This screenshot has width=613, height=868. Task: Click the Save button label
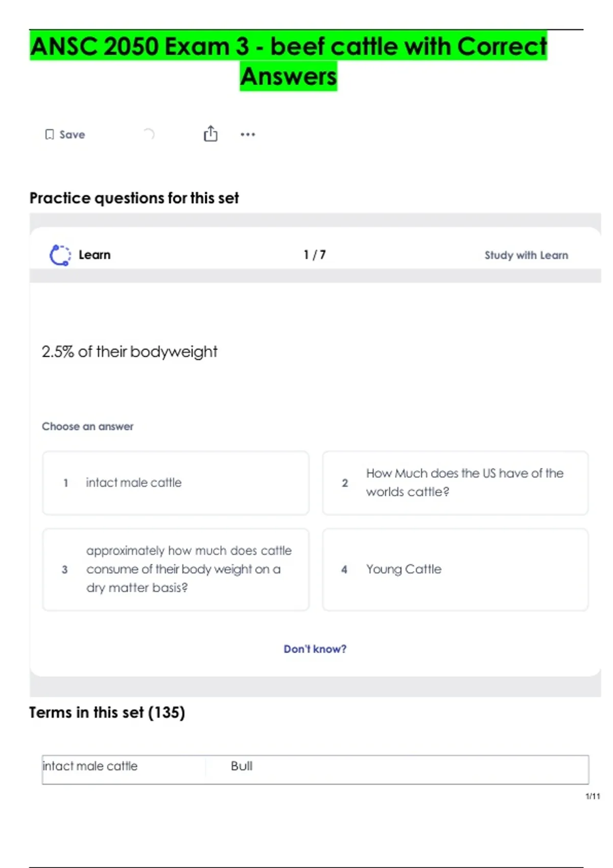pos(72,135)
